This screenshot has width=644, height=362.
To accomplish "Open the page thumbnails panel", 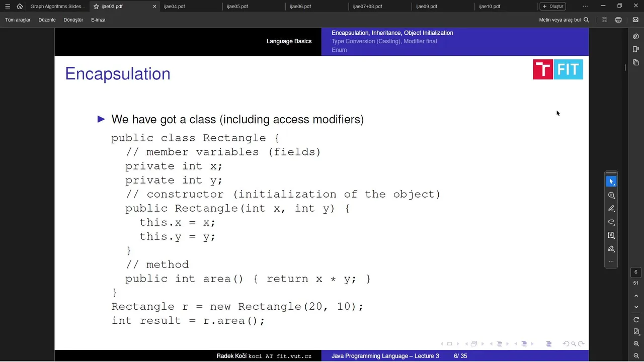I will (x=636, y=62).
